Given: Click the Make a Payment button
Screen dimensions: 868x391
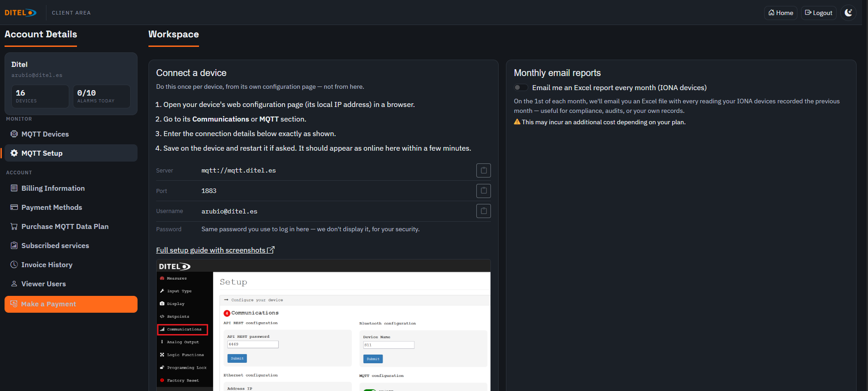Looking at the screenshot, I should (x=71, y=304).
